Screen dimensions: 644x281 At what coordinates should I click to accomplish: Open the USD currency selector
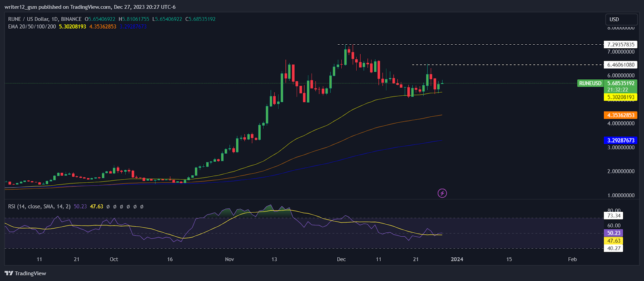click(621, 19)
